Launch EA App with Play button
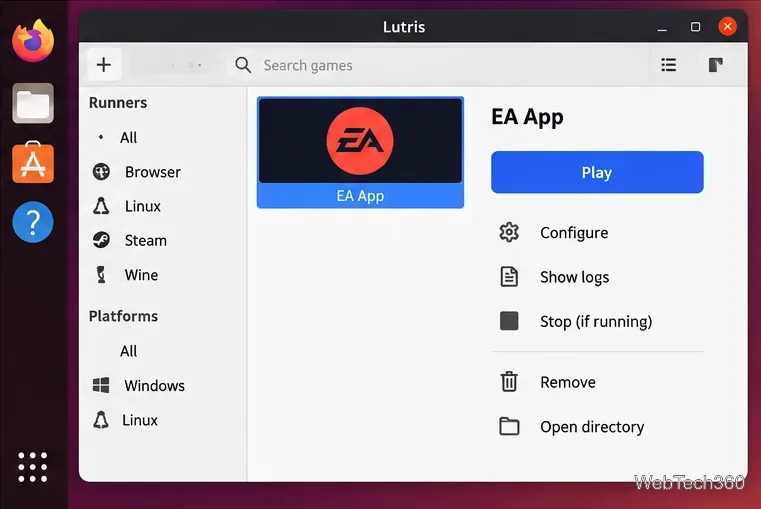Image resolution: width=761 pixels, height=509 pixels. 597,172
